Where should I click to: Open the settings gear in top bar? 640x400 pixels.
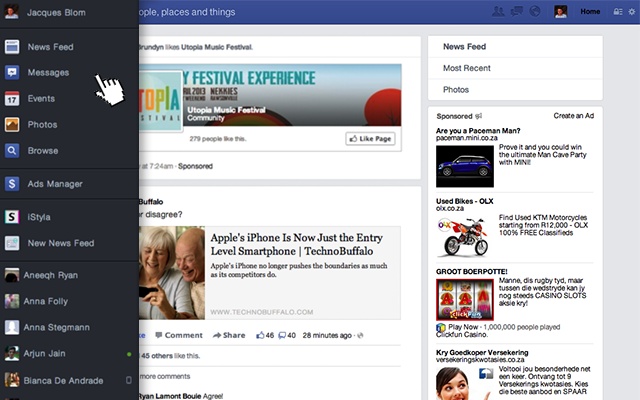pyautogui.click(x=632, y=12)
